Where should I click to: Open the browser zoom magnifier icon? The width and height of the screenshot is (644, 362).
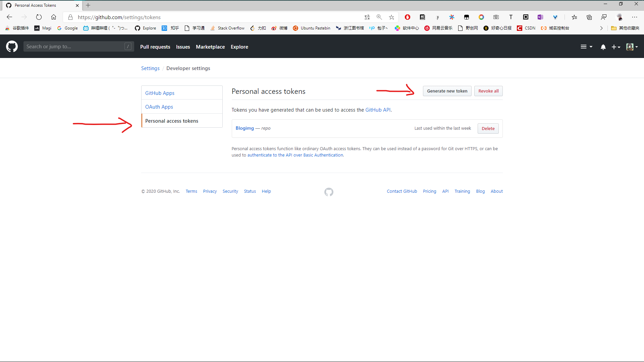point(379,17)
